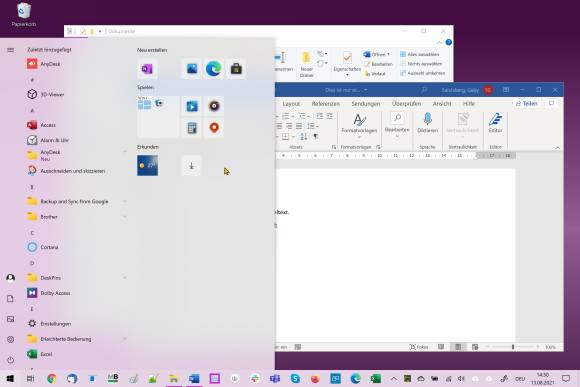Viewport: 580px width, 387px height.
Task: Click the Teilen button in Word
Action: pyautogui.click(x=526, y=104)
